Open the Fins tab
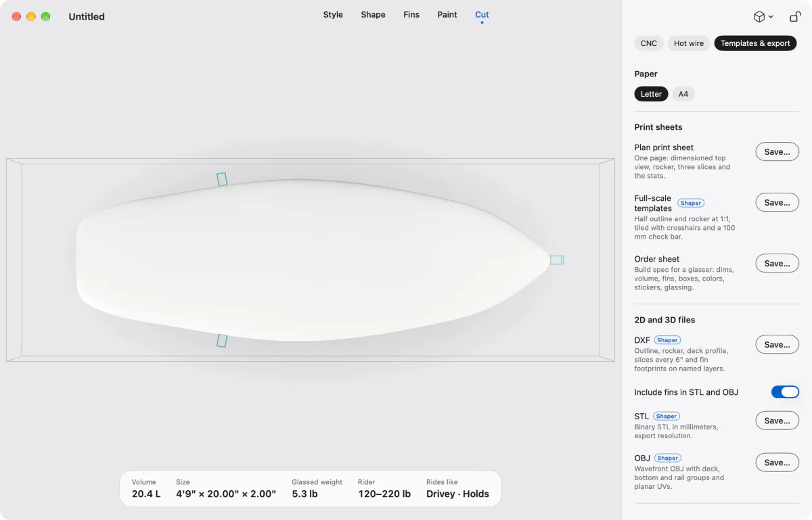This screenshot has height=520, width=812. click(411, 15)
